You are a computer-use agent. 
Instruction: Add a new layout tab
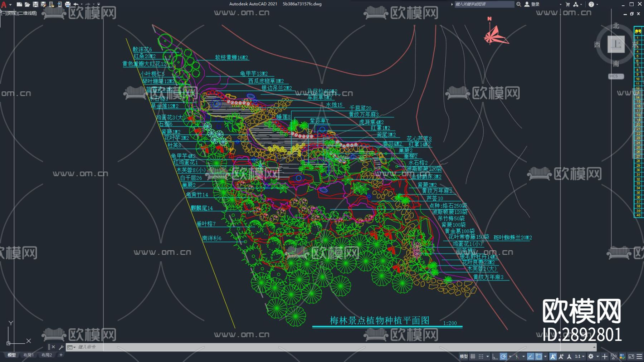(x=61, y=355)
